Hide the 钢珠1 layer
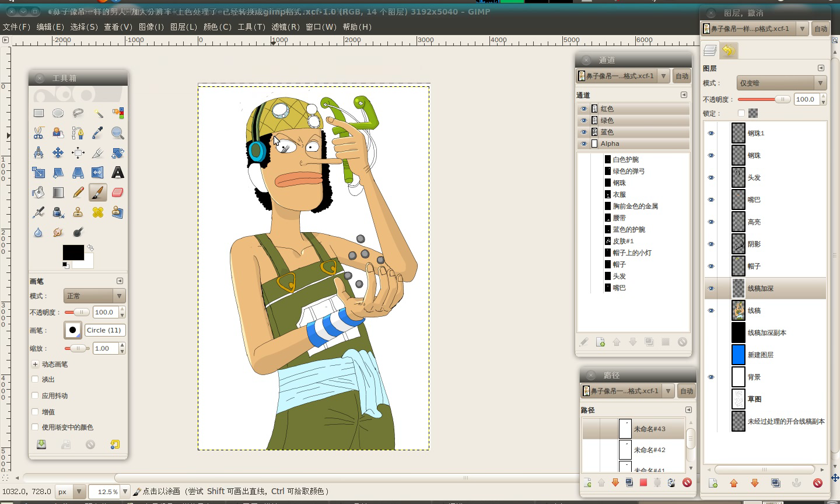This screenshot has width=840, height=504. (711, 134)
